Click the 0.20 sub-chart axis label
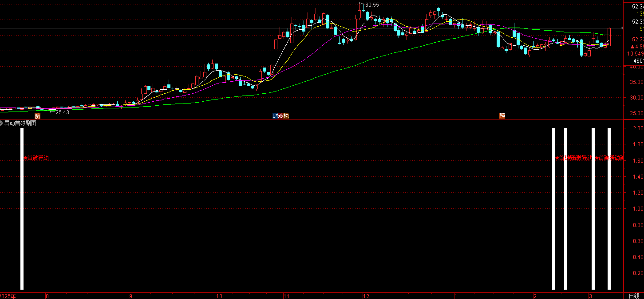This screenshot has width=644, height=299. pos(638,273)
